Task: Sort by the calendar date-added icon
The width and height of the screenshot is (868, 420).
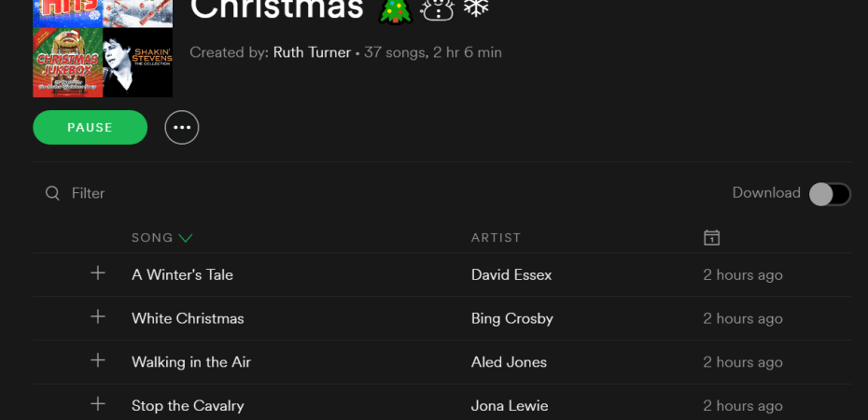Action: (711, 238)
